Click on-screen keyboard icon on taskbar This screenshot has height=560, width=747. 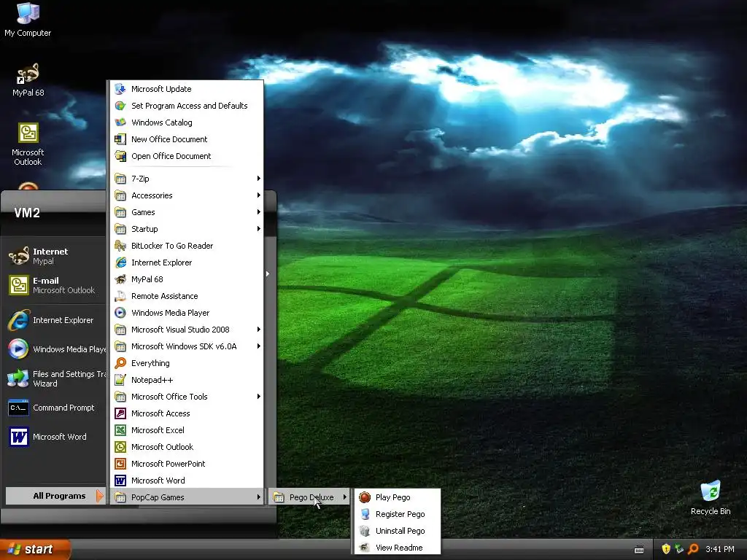(639, 550)
